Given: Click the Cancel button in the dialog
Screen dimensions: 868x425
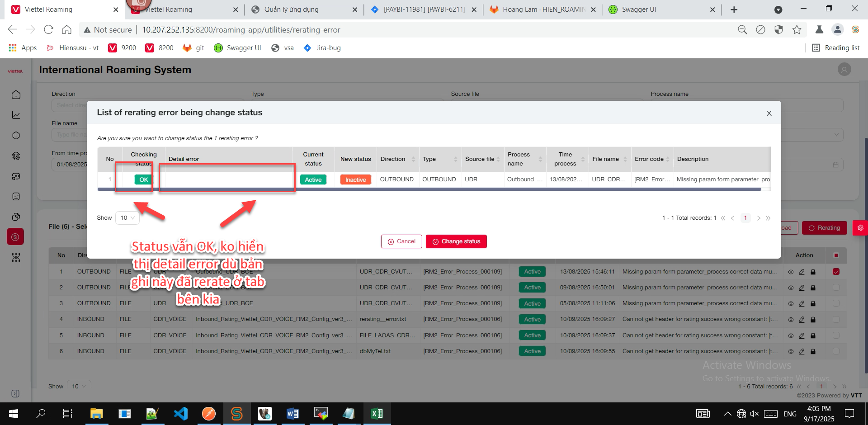Looking at the screenshot, I should click(x=401, y=241).
